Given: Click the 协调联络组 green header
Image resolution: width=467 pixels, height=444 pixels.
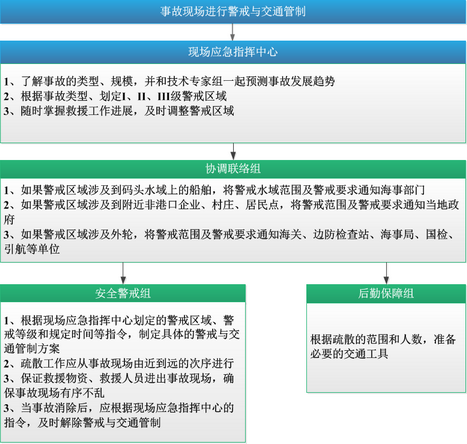Looking at the screenshot, I should pos(233,169).
